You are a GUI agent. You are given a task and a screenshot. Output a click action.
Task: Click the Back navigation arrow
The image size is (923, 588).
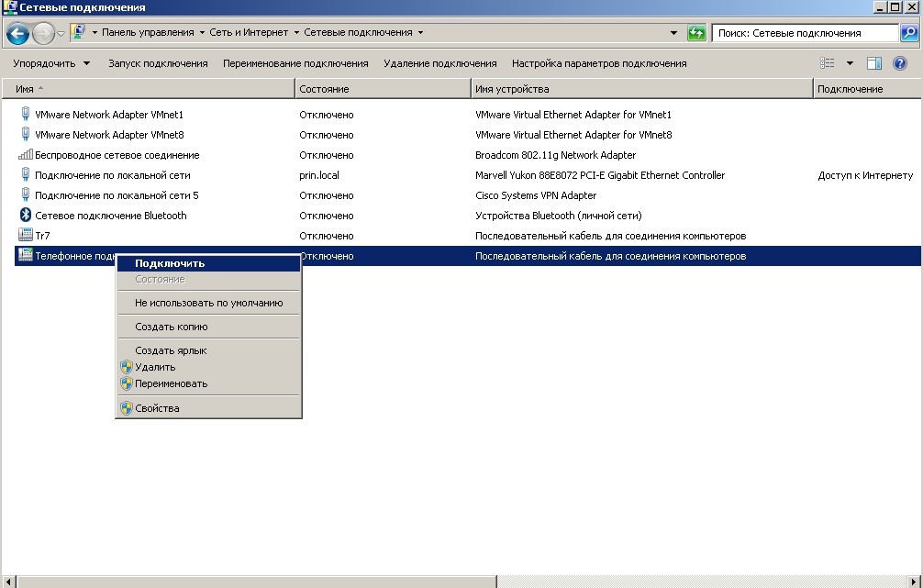click(x=17, y=33)
